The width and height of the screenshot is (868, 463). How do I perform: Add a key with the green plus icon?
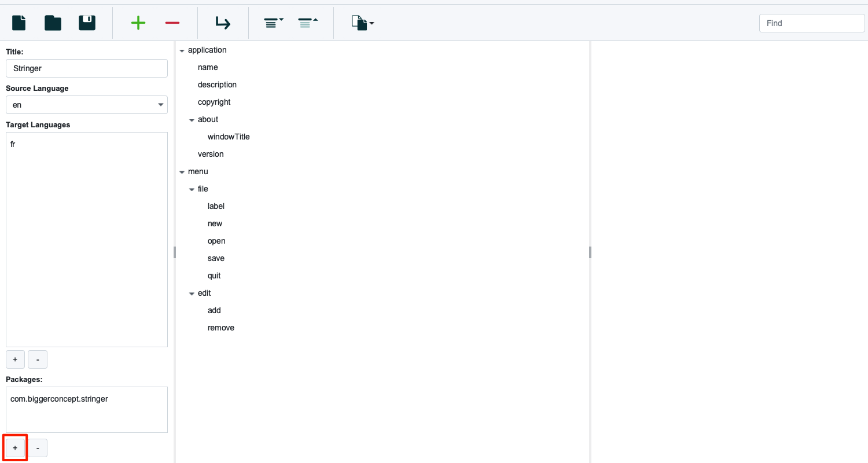pos(138,23)
